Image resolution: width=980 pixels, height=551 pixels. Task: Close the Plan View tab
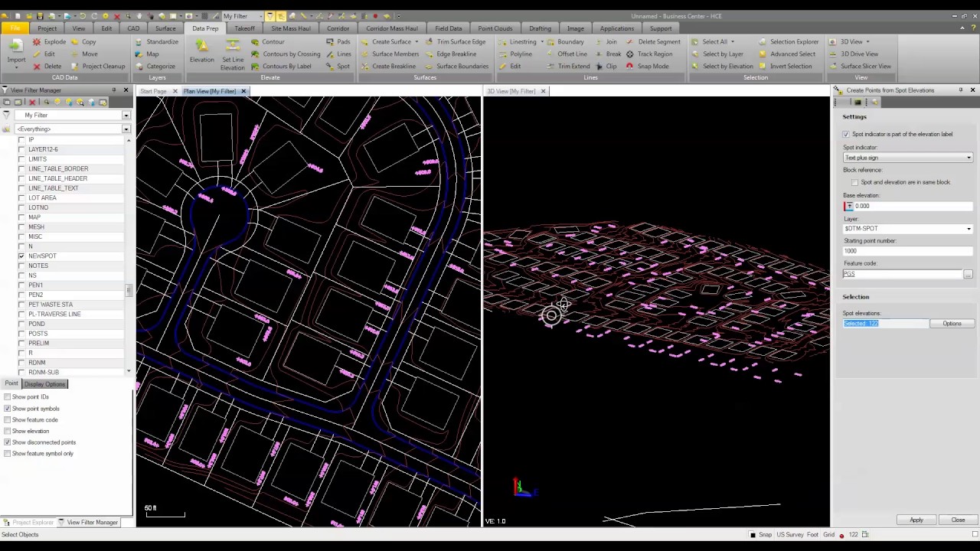(243, 92)
